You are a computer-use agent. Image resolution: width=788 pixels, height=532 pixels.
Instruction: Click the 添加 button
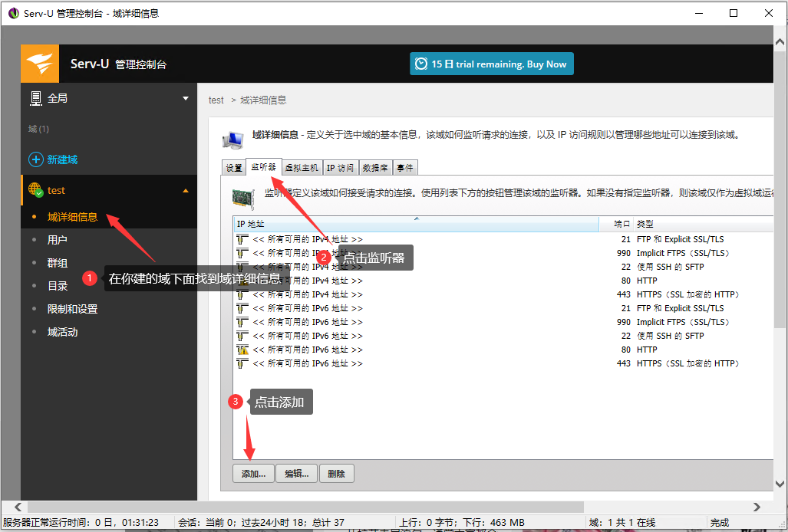[253, 473]
